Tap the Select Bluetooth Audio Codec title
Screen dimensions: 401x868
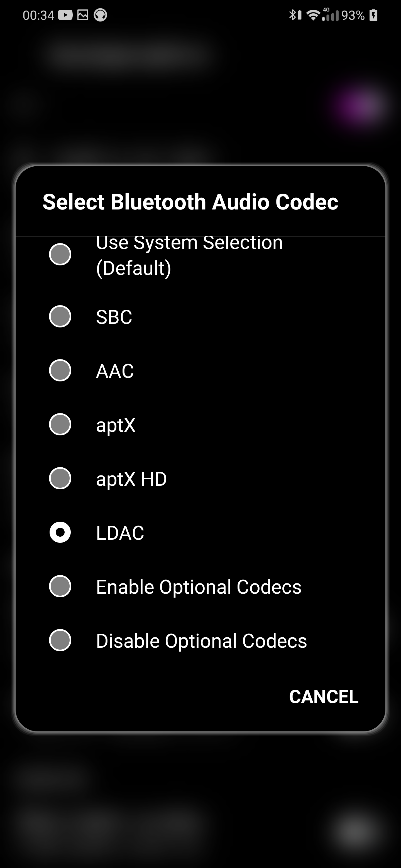pos(190,201)
